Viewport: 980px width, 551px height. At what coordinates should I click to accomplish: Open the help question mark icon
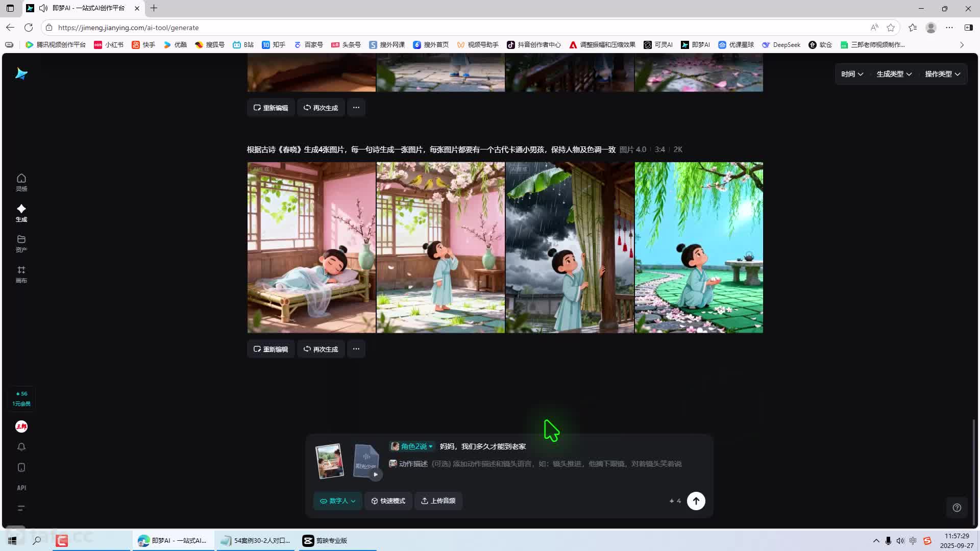point(957,508)
